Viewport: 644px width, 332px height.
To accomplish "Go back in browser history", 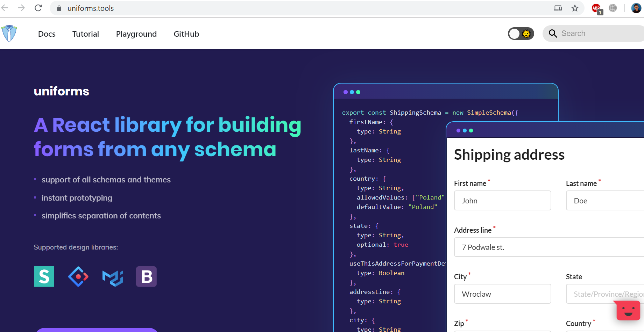I will coord(5,8).
